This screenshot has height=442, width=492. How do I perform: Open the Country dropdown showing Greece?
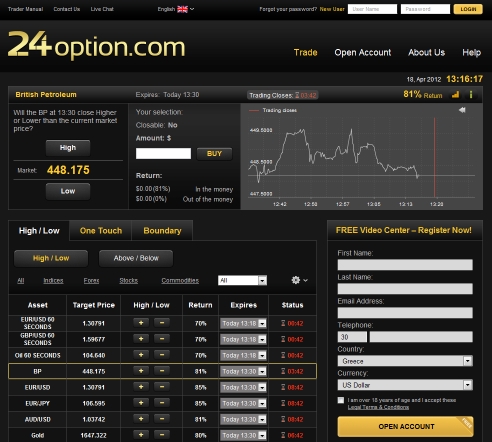(x=405, y=361)
